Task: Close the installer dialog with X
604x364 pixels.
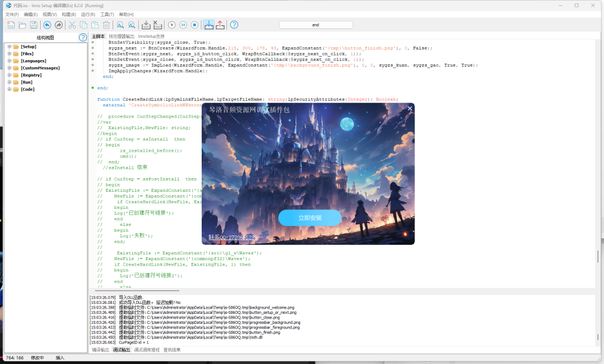Action: pos(410,109)
